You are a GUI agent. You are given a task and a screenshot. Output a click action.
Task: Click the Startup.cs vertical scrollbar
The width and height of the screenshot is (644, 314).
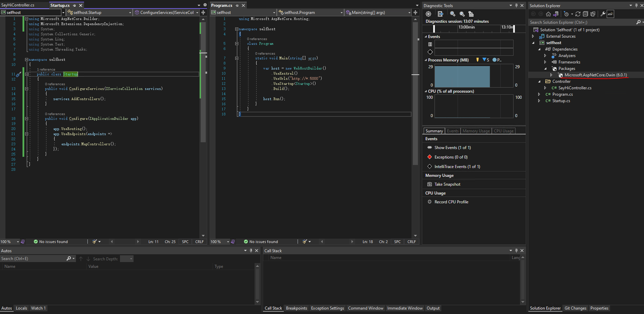[x=203, y=81]
